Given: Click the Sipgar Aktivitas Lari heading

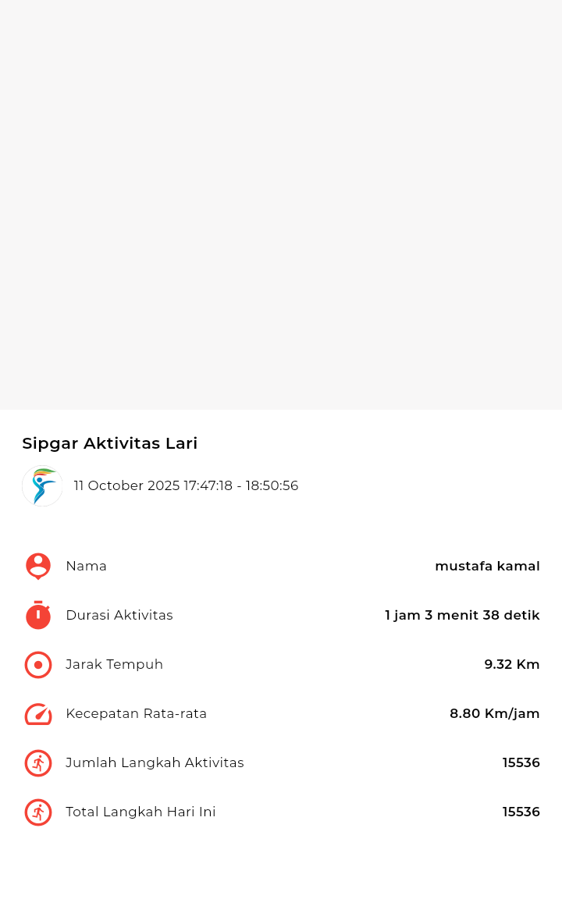Looking at the screenshot, I should [x=110, y=443].
